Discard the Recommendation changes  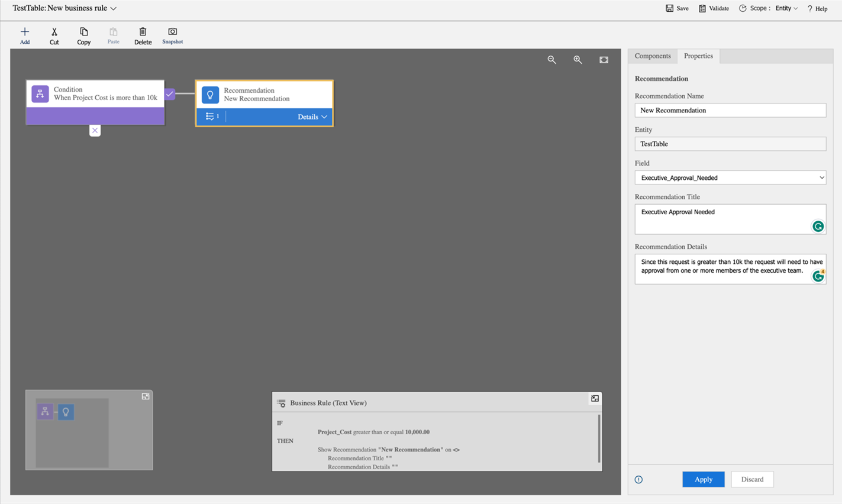(x=752, y=479)
